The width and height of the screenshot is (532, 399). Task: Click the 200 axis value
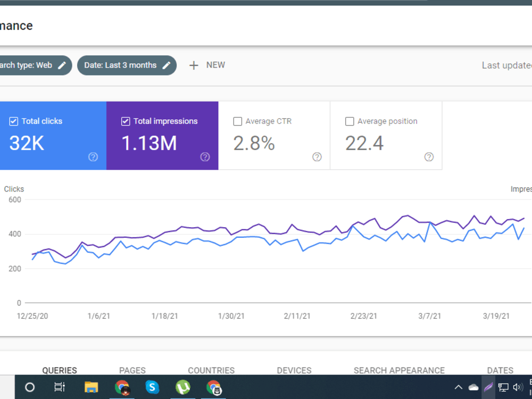[15, 269]
